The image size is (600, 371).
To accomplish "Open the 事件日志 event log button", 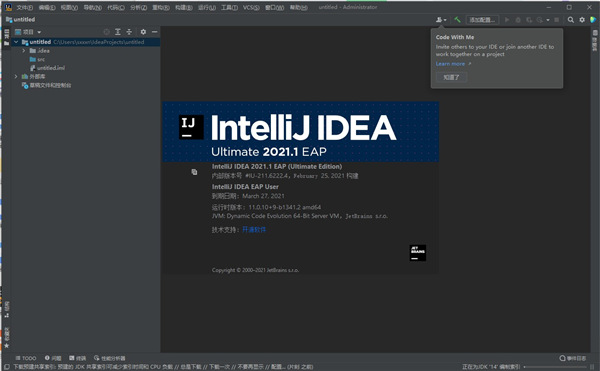I will [573, 358].
